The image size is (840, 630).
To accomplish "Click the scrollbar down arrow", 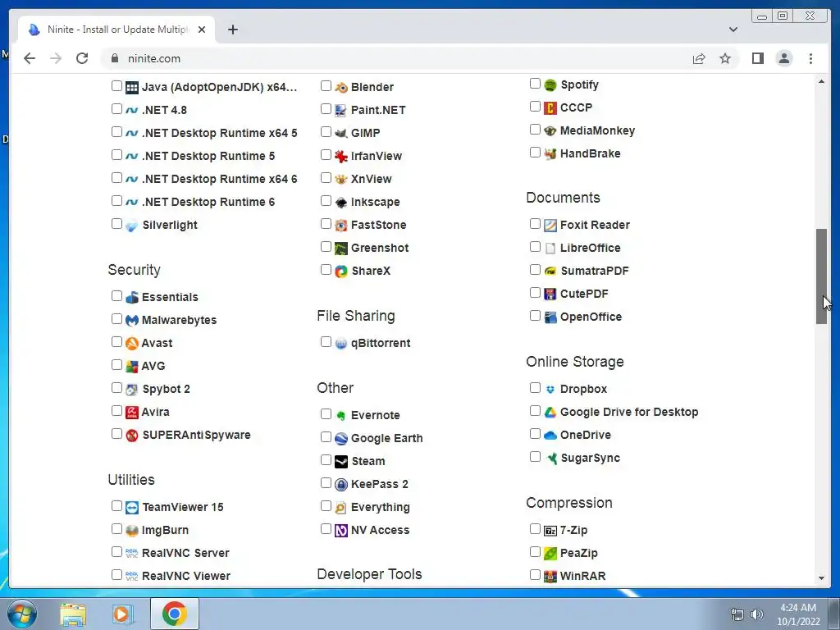I will tap(821, 578).
